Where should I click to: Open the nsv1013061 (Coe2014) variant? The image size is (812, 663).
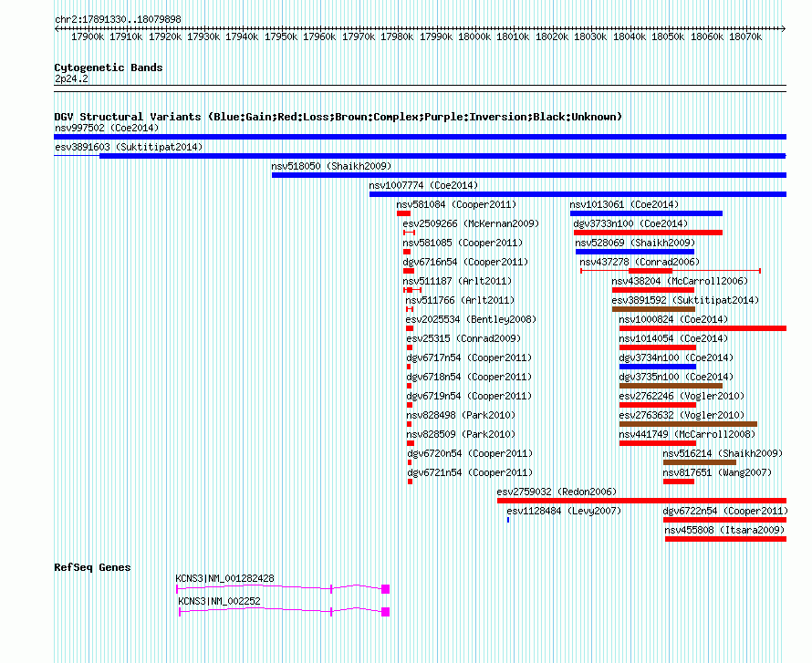pos(624,204)
